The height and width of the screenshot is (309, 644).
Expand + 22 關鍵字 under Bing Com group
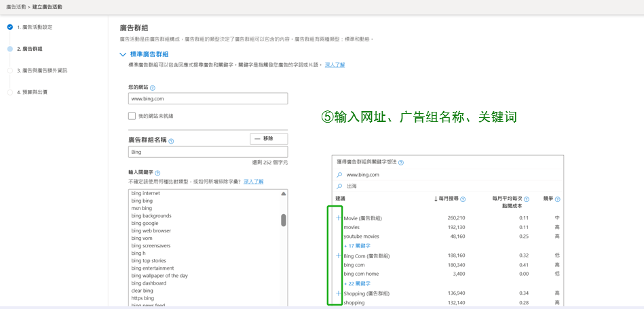(x=357, y=283)
